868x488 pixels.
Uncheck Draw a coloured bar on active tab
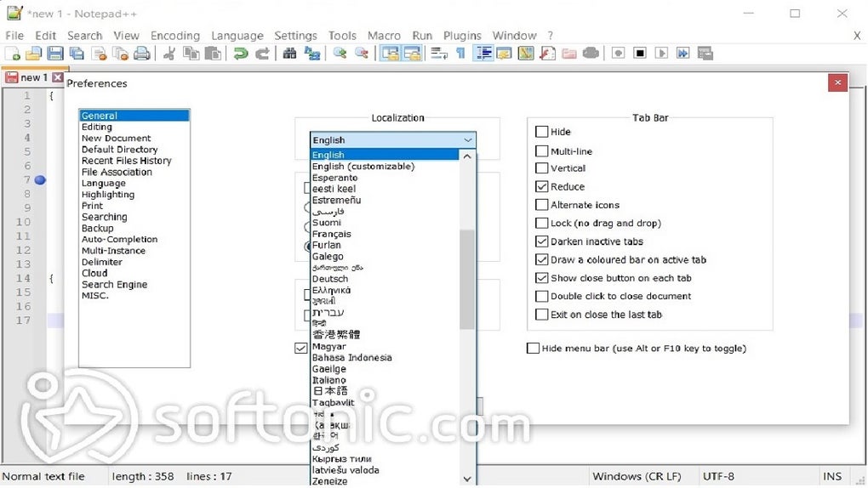pos(542,259)
